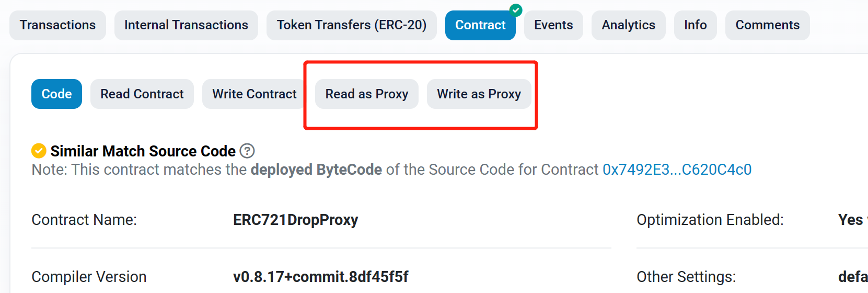View the Comments tab
Screen dimensions: 868x293
(767, 25)
